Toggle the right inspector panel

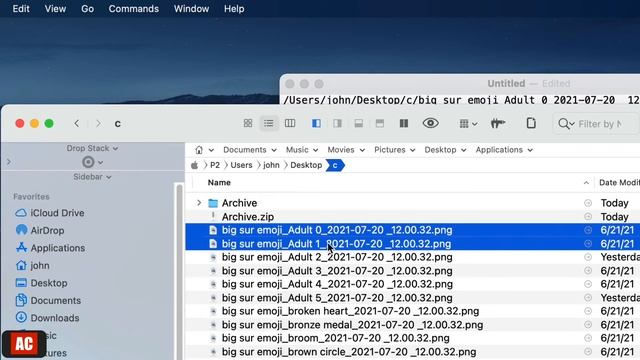pos(338,123)
